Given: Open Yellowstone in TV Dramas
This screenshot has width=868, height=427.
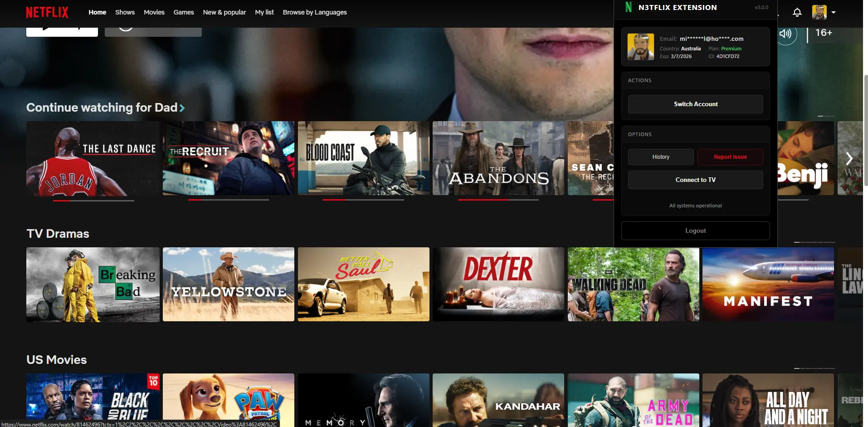Looking at the screenshot, I should pyautogui.click(x=229, y=285).
